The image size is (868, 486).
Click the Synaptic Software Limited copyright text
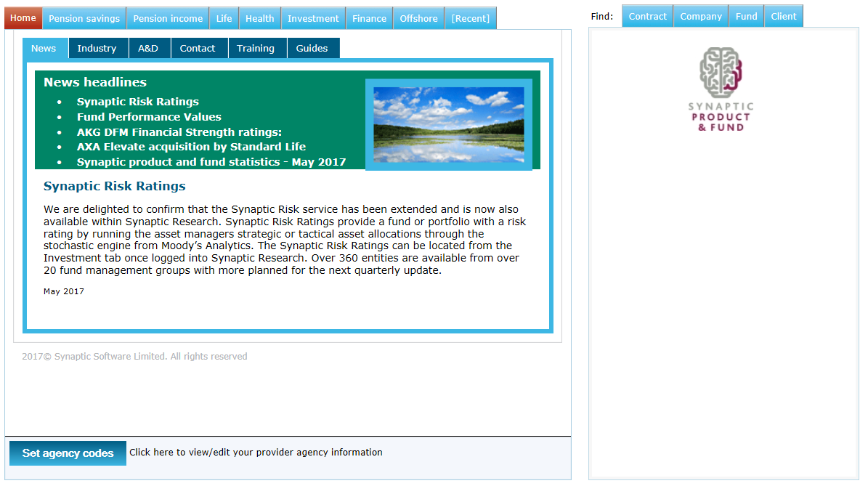[x=134, y=357]
